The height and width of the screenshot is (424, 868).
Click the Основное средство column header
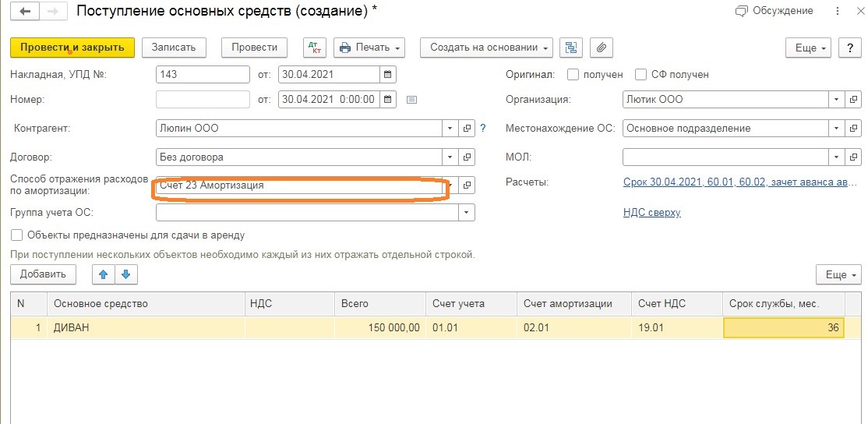tap(146, 303)
